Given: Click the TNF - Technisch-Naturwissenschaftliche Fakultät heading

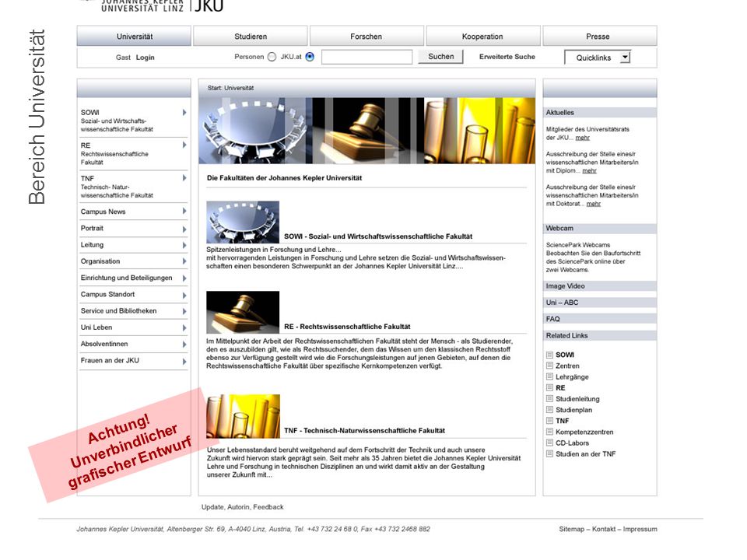Looking at the screenshot, I should [x=364, y=430].
